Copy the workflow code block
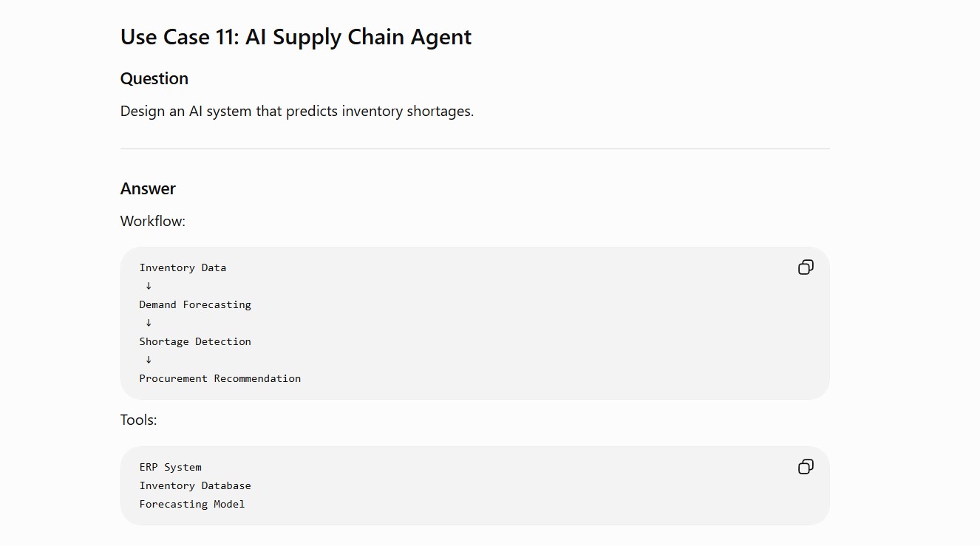980x546 pixels. (806, 267)
